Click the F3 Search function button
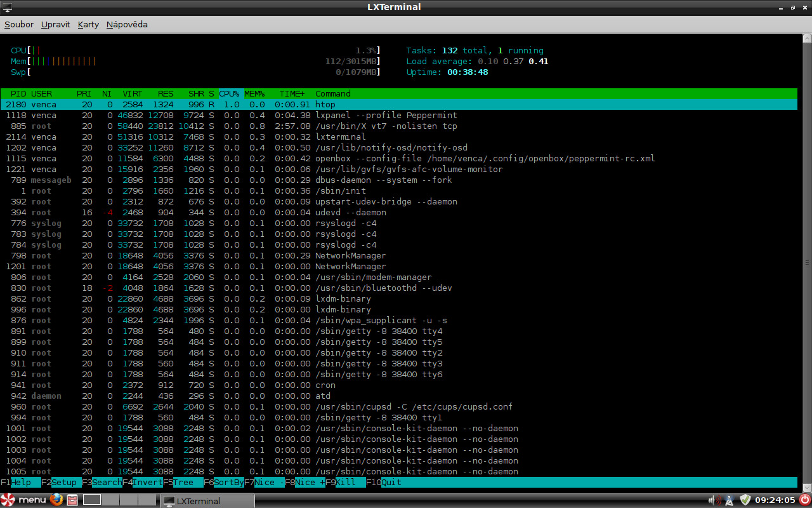 [x=101, y=482]
